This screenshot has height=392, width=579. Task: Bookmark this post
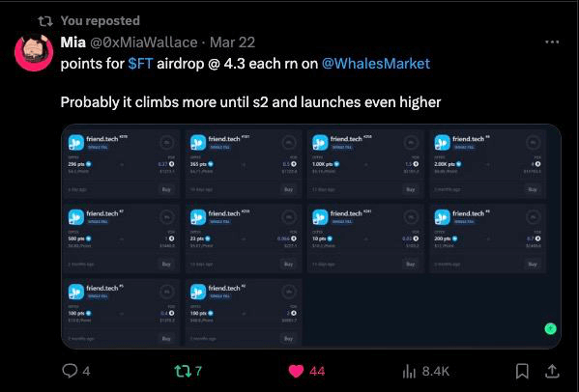pyautogui.click(x=522, y=371)
